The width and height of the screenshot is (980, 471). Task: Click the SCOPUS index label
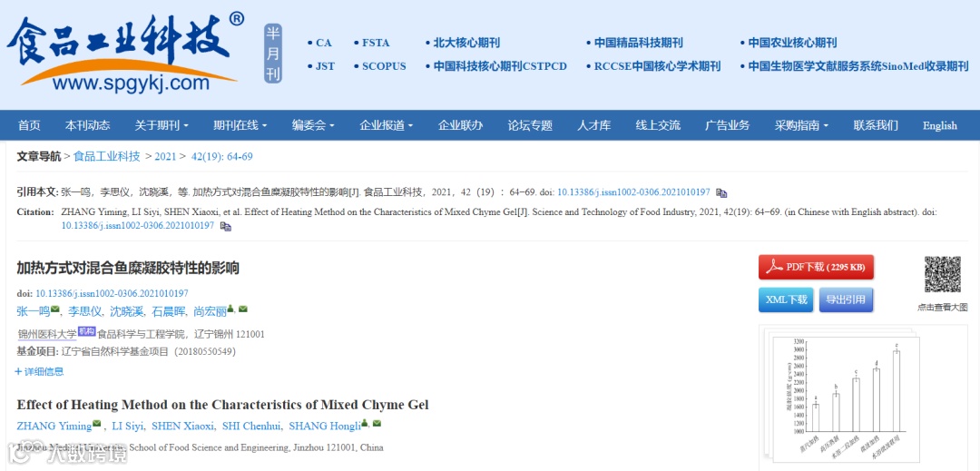point(384,66)
